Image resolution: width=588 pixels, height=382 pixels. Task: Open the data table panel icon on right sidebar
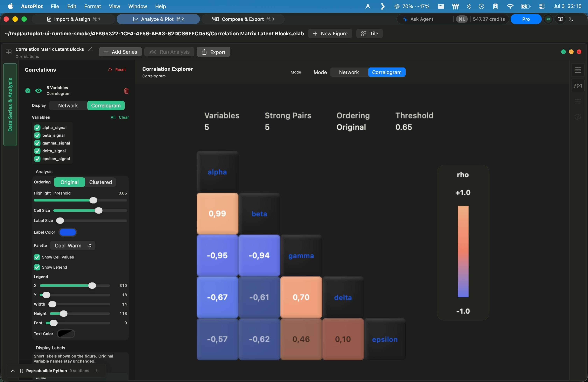click(578, 70)
